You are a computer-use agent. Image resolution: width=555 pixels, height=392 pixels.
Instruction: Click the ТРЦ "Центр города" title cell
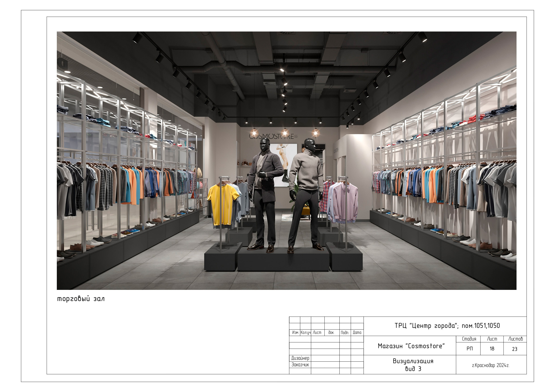point(447,326)
